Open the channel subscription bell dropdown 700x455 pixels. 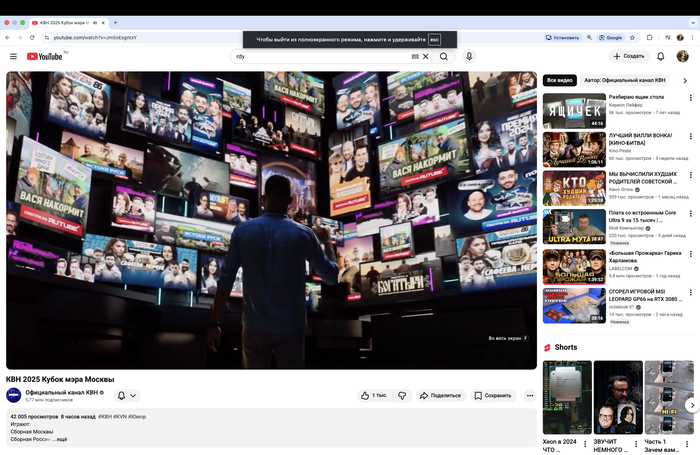(x=127, y=396)
